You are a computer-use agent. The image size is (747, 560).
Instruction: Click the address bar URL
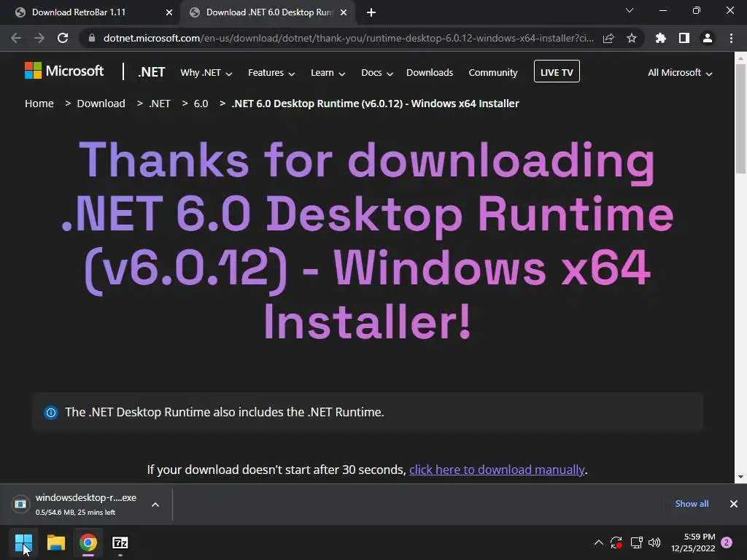(348, 38)
